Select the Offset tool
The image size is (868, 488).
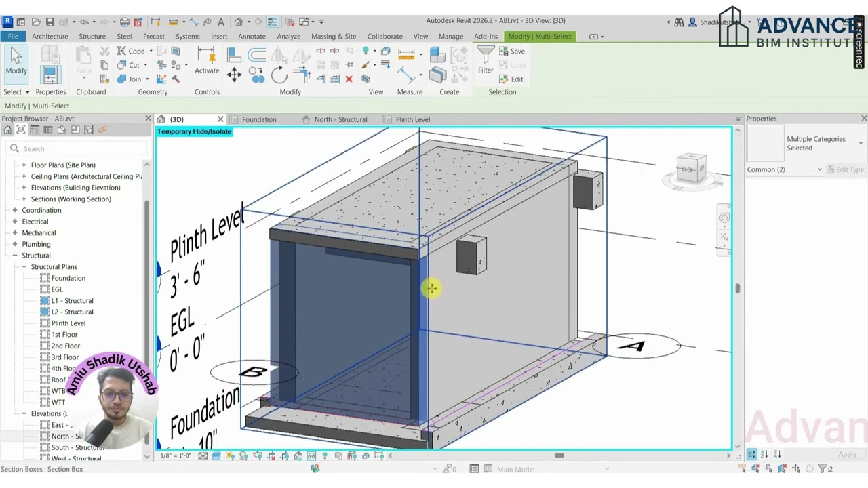point(256,55)
